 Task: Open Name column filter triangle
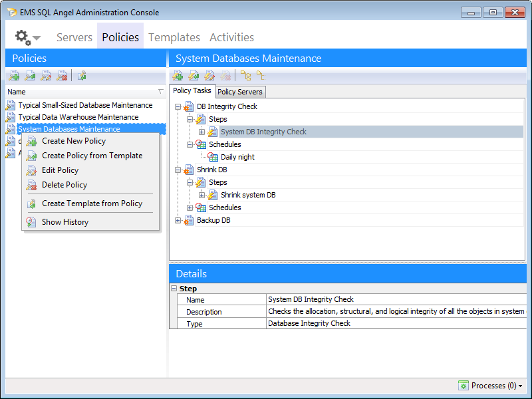click(x=161, y=92)
